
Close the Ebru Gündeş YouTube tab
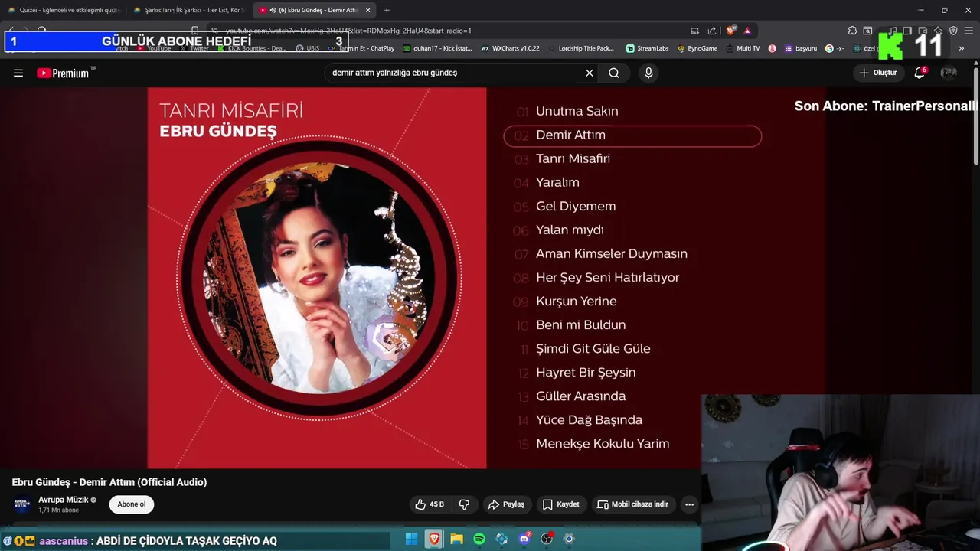(367, 10)
